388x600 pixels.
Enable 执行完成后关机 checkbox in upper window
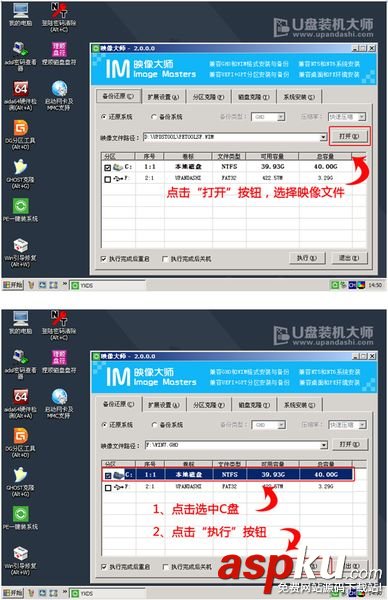(165, 259)
